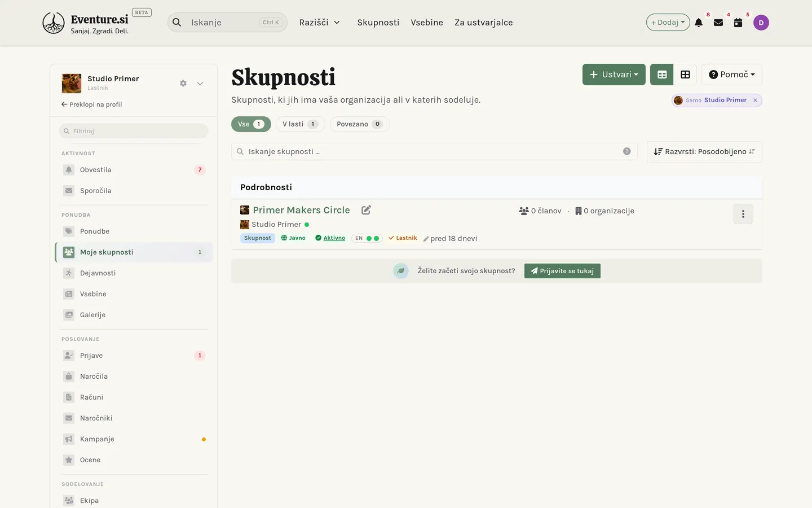Click edit icon next to Primer Makers Circle

[366, 210]
